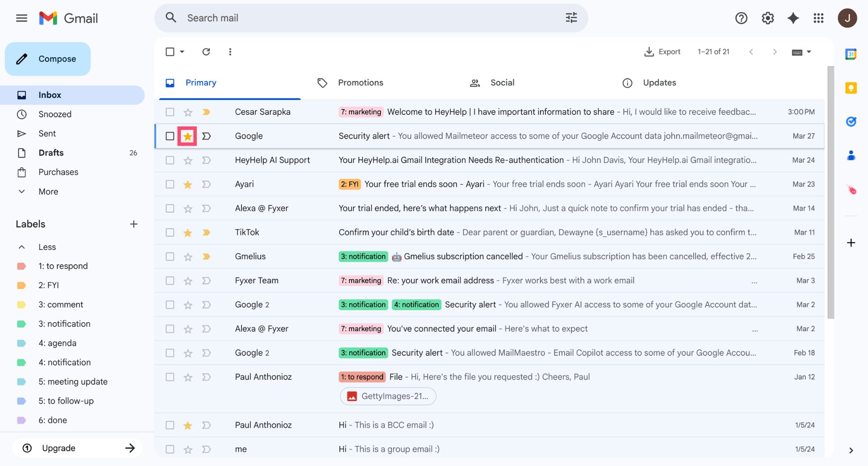The height and width of the screenshot is (466, 868).
Task: Open Google Keep side panel icon
Action: [851, 88]
